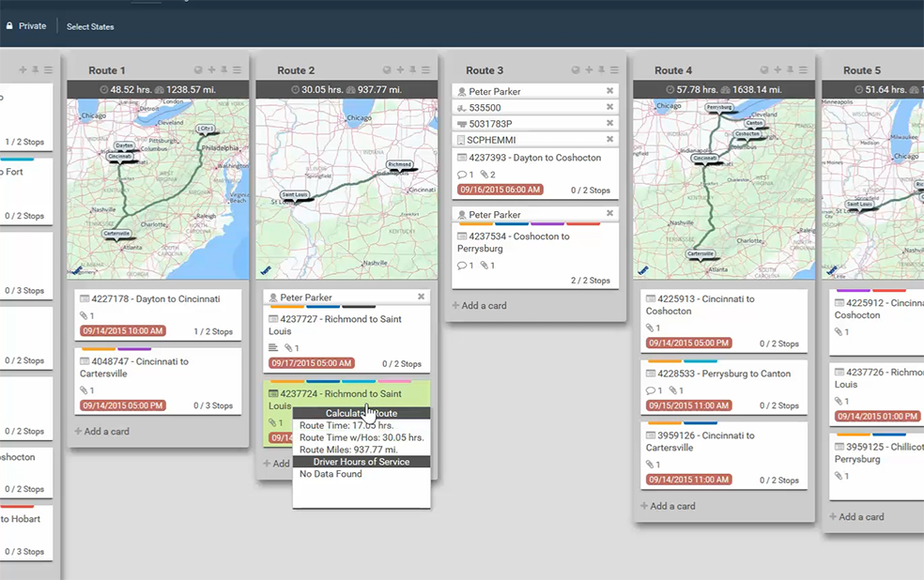This screenshot has width=924, height=580.
Task: Click the 09/16/2015 06:00 AM date pill
Action: [x=500, y=190]
